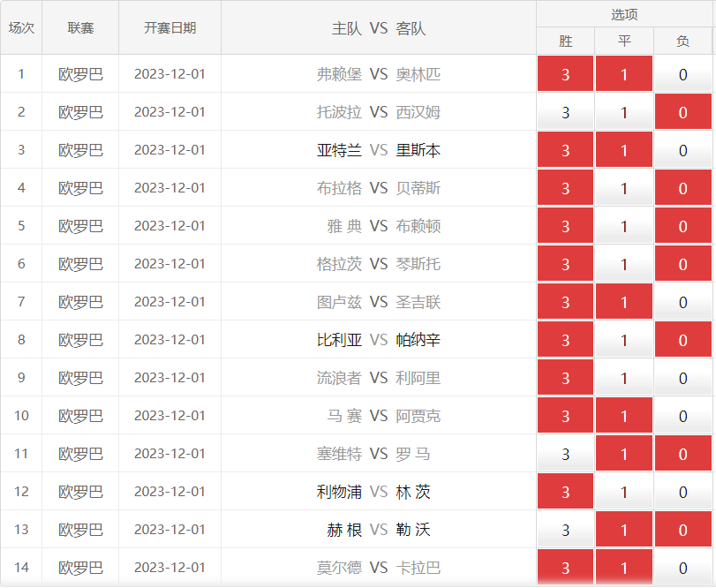Select win option 3 for 塞维特 VS 罗马
The width and height of the screenshot is (716, 588).
pyautogui.click(x=565, y=453)
